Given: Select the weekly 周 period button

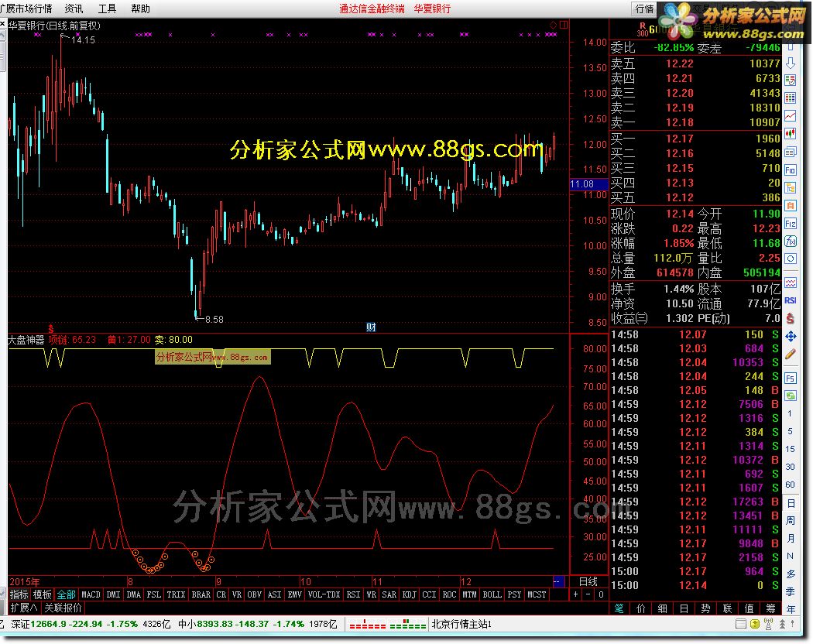Looking at the screenshot, I should click(x=791, y=520).
